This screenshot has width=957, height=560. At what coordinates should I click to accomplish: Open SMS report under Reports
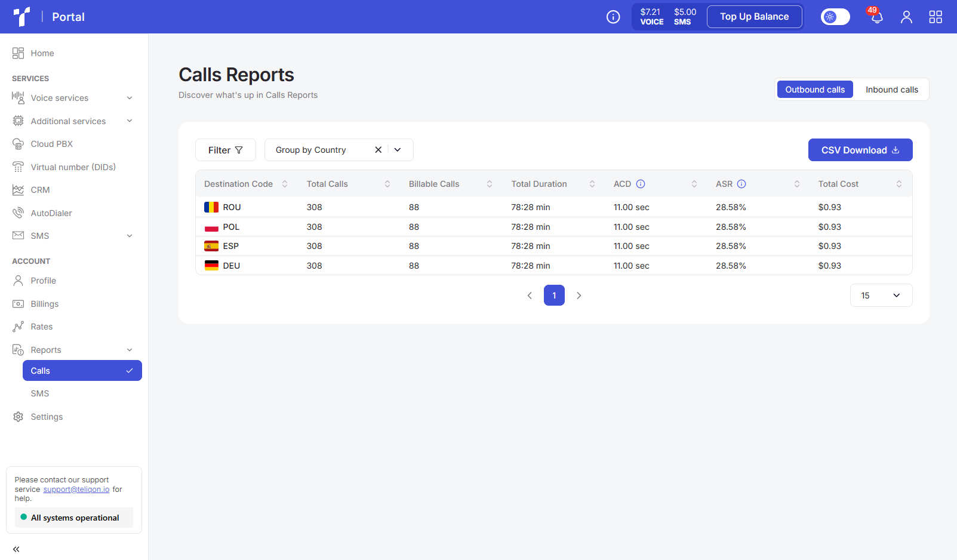coord(40,393)
